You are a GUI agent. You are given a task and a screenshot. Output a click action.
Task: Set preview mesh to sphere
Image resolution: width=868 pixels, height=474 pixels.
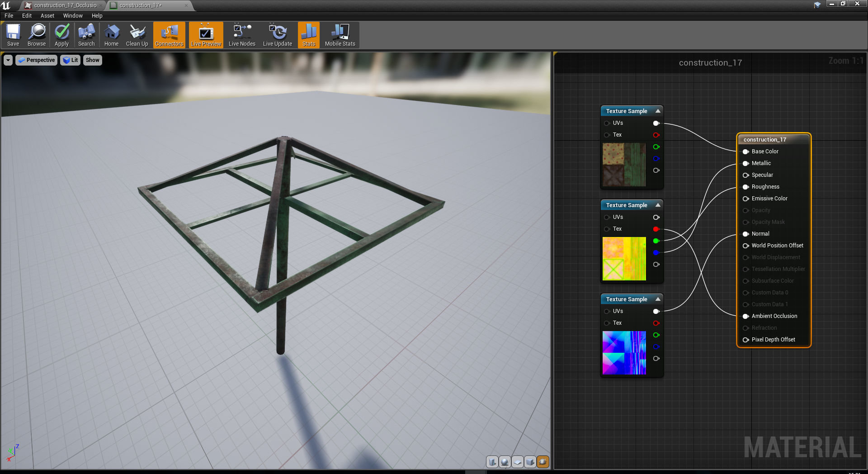click(505, 462)
